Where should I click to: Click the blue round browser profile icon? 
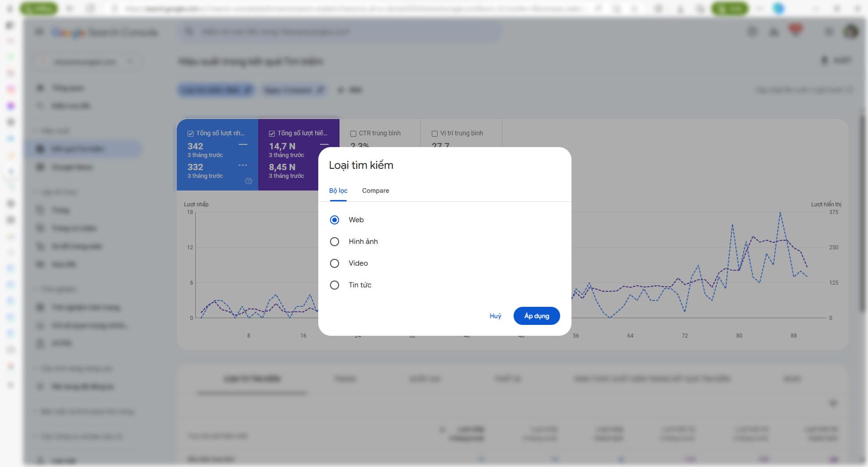(x=778, y=8)
